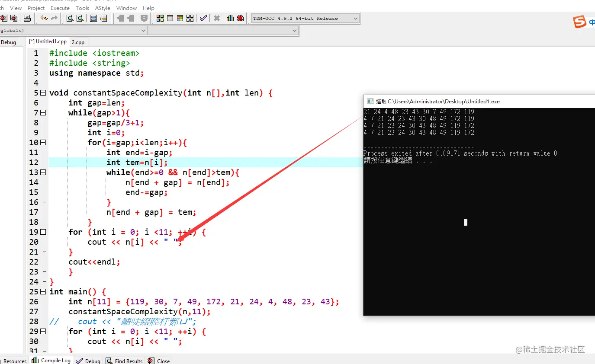Click the "using namespace std;" line
This screenshot has height=364, width=595.
tap(96, 73)
